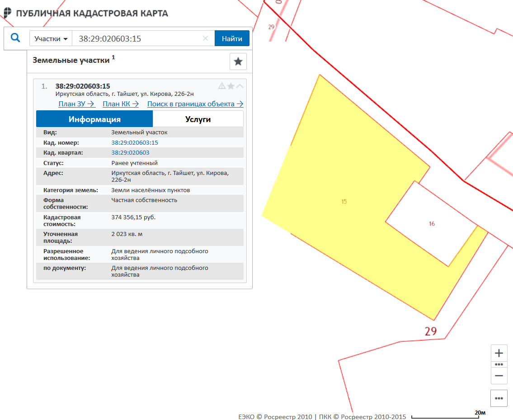Image resolution: width=513 pixels, height=420 pixels.
Task: Click the Земли населённых пунктов value
Action: (151, 190)
